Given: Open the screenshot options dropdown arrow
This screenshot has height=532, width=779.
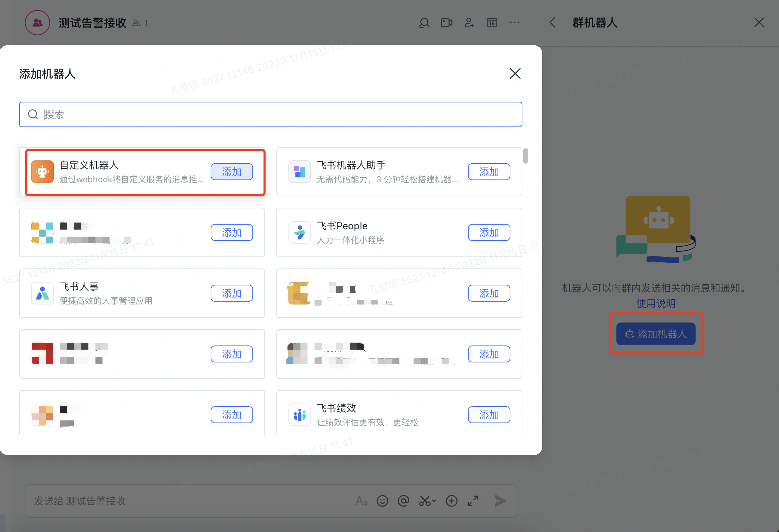Looking at the screenshot, I should (434, 501).
